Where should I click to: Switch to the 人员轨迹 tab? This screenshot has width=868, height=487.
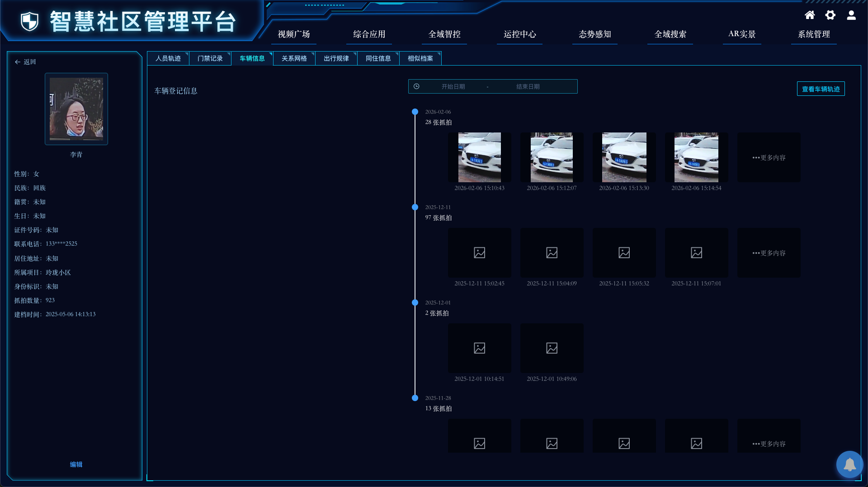click(168, 58)
